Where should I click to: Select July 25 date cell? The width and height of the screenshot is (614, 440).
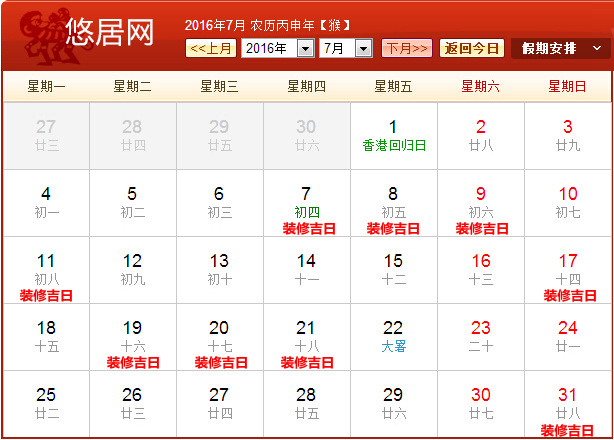point(46,403)
